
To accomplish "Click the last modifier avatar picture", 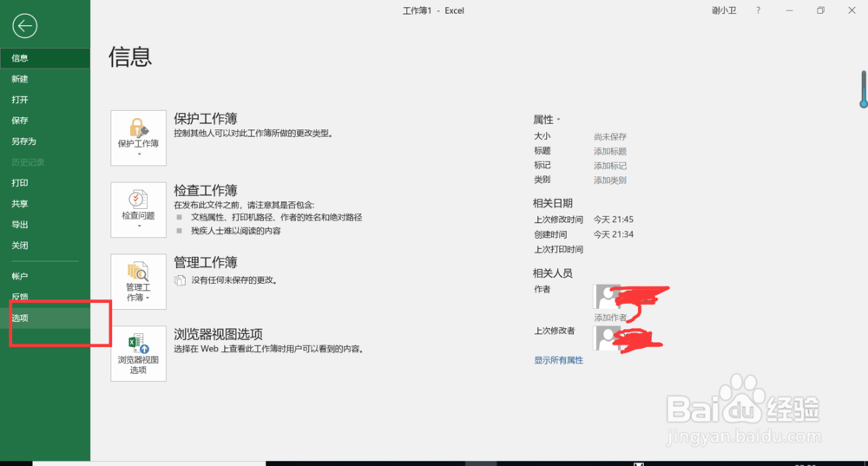I will point(607,338).
